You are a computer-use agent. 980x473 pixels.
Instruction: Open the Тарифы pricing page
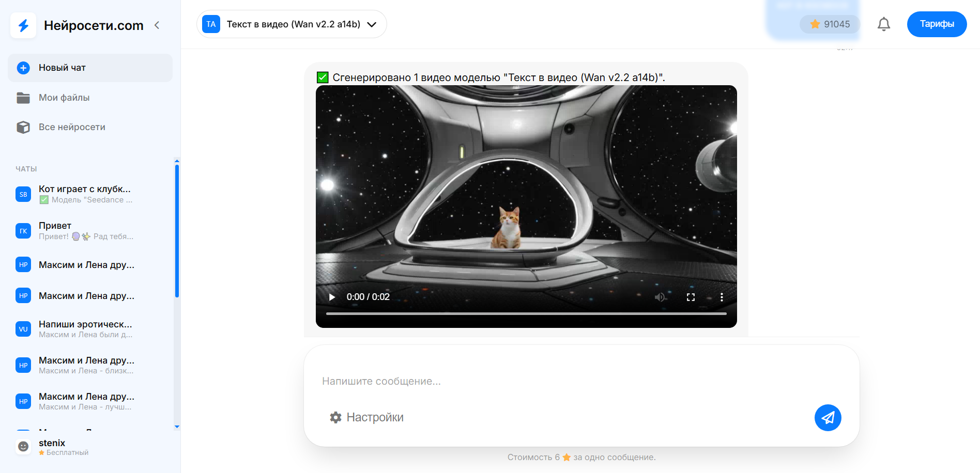937,24
